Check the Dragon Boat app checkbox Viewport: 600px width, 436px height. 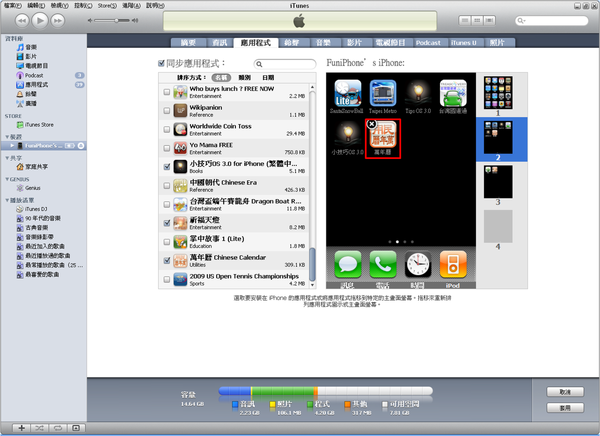166,204
